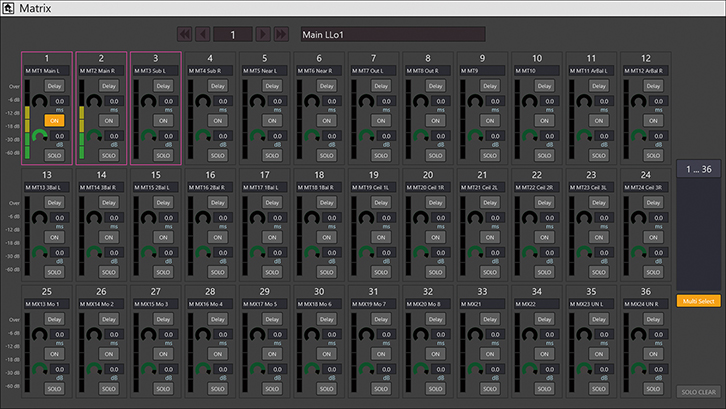
Task: Go to next channel with right arrow
Action: point(263,35)
